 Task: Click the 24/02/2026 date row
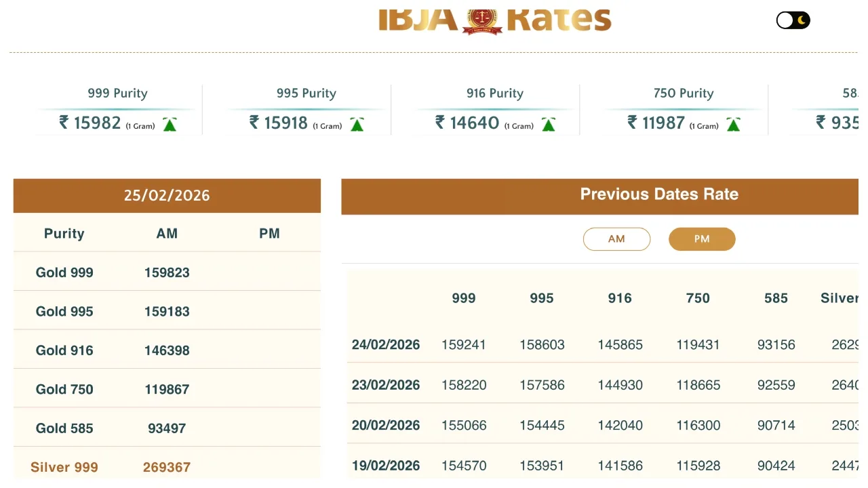point(386,344)
